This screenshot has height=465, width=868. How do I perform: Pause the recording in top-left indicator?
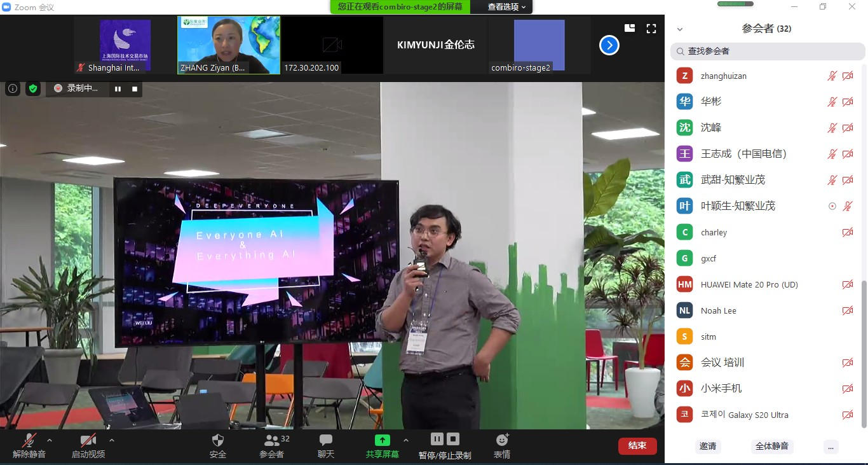(x=118, y=89)
